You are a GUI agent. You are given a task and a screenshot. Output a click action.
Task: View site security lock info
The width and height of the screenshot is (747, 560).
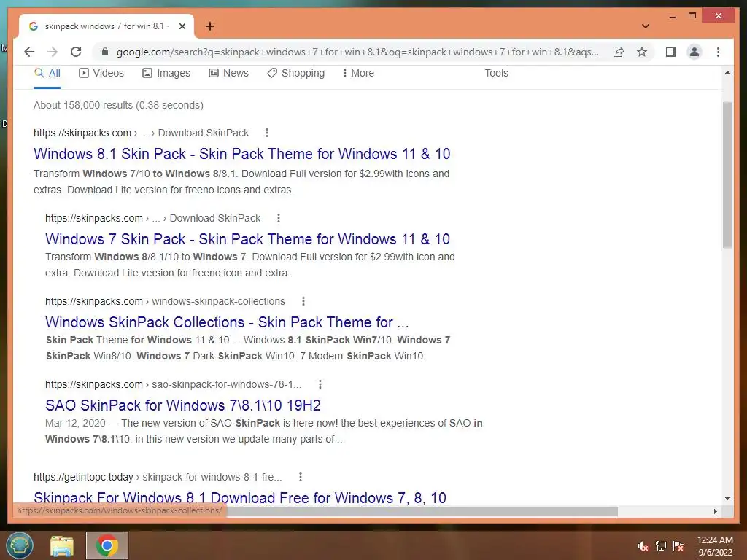[x=105, y=52]
